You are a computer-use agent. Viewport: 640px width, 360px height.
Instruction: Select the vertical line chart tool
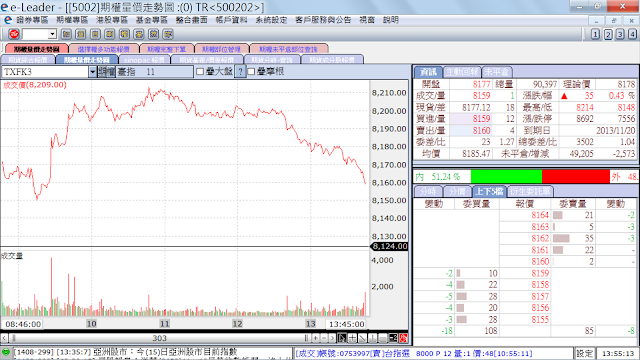point(373,338)
